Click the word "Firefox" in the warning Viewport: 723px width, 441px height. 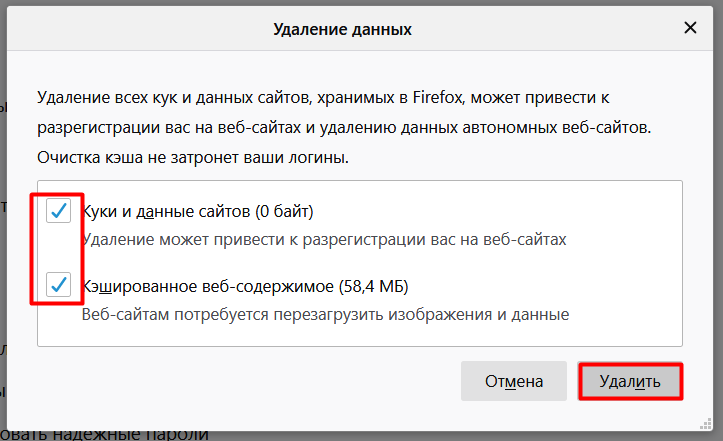(429, 100)
